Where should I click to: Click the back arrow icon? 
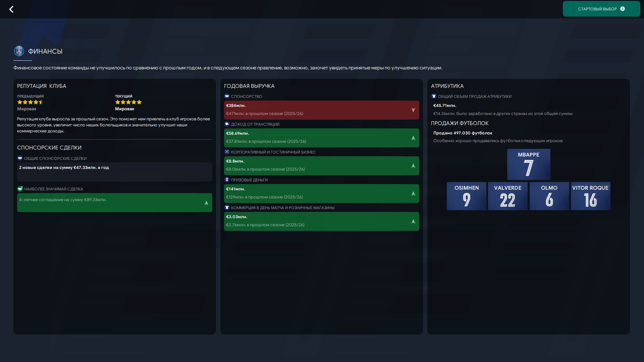pyautogui.click(x=11, y=9)
